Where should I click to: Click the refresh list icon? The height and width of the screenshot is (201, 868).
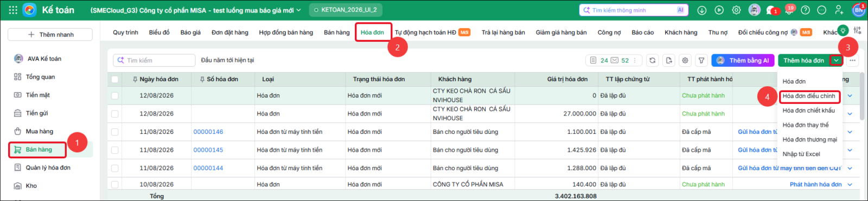tap(653, 60)
